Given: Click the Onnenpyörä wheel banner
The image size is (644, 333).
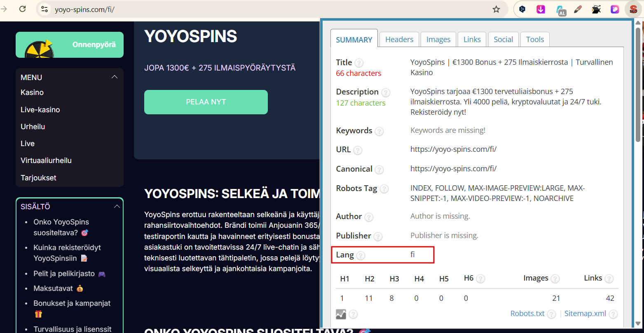Looking at the screenshot, I should tap(70, 45).
